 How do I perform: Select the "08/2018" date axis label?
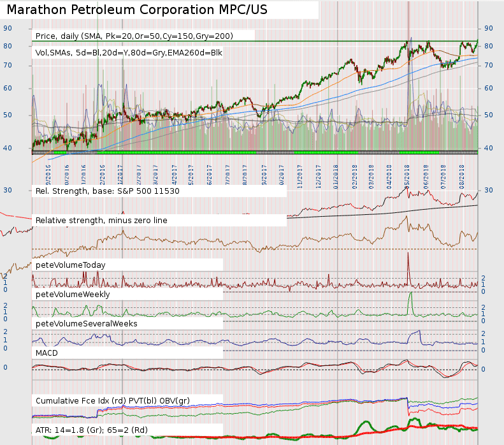tap(462, 177)
